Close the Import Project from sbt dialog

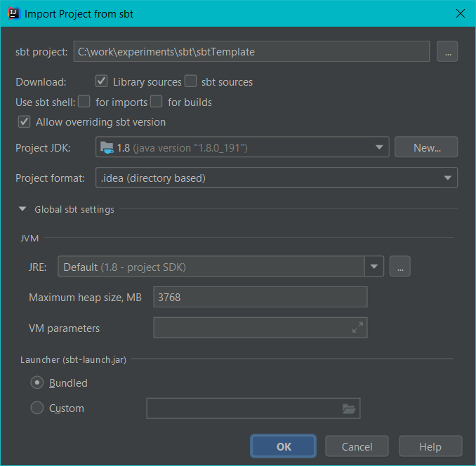(461, 13)
